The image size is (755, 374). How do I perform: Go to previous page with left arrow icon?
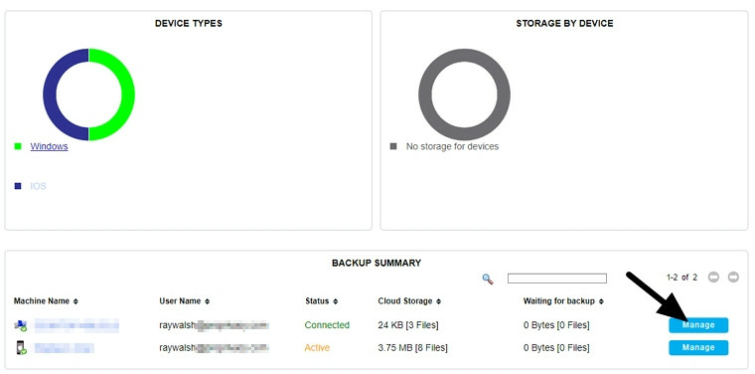pos(714,277)
